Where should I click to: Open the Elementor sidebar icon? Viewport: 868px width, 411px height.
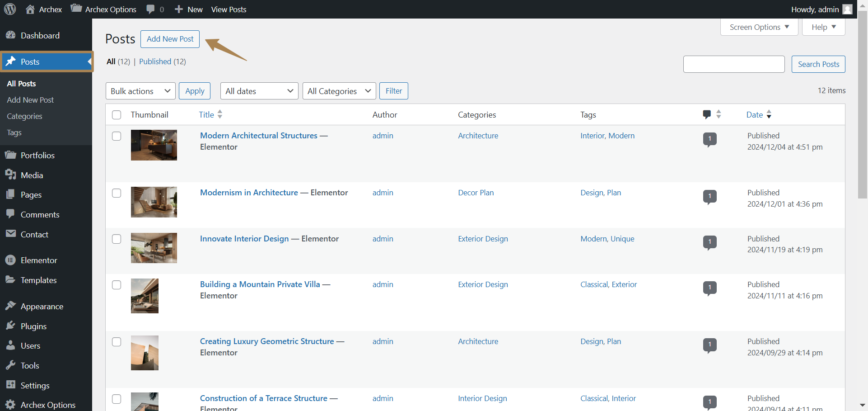pos(11,260)
